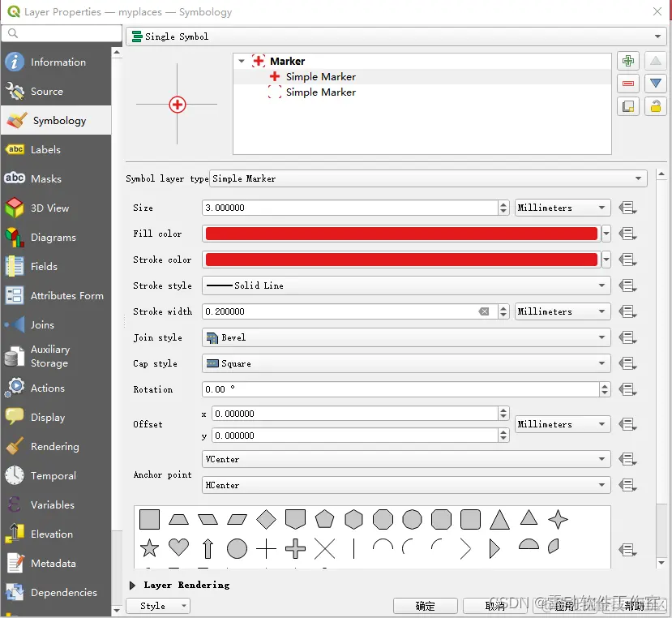Open the Temporal tab
The height and width of the screenshot is (618, 672).
tap(56, 475)
